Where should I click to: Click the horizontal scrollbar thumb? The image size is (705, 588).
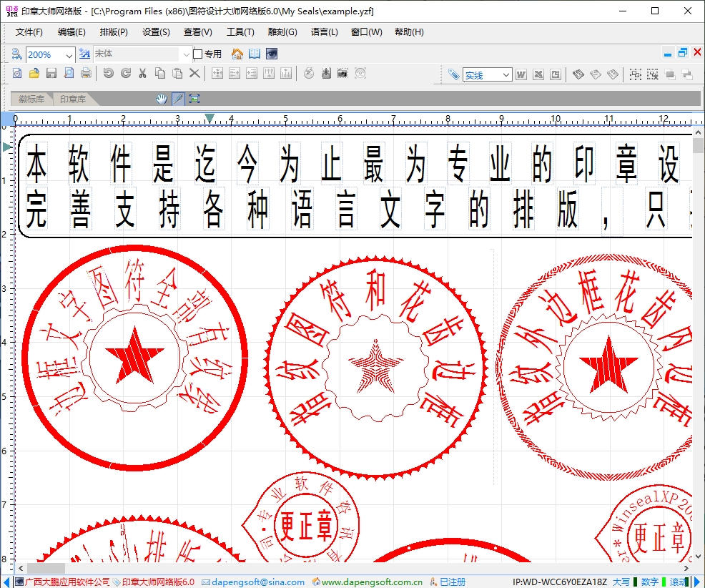coord(45,568)
